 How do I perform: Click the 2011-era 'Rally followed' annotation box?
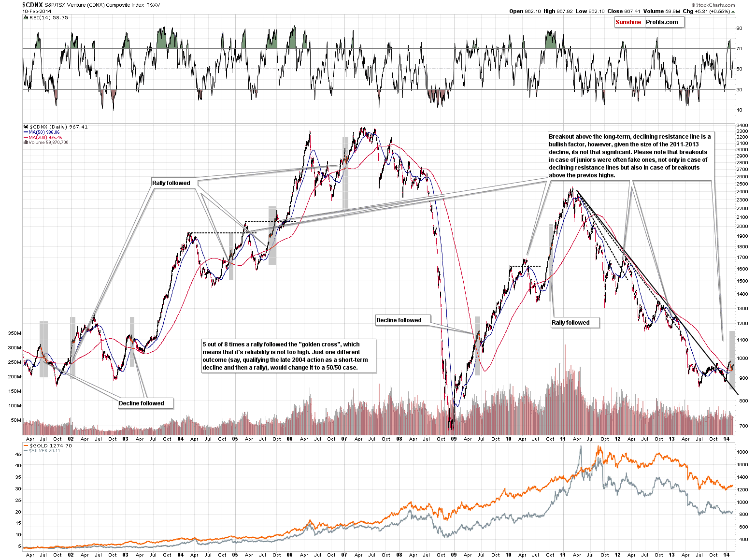tap(575, 323)
